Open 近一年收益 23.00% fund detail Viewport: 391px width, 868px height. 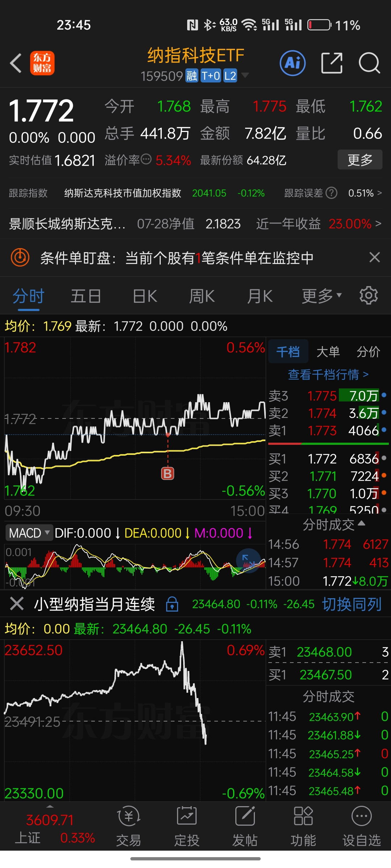tap(319, 224)
